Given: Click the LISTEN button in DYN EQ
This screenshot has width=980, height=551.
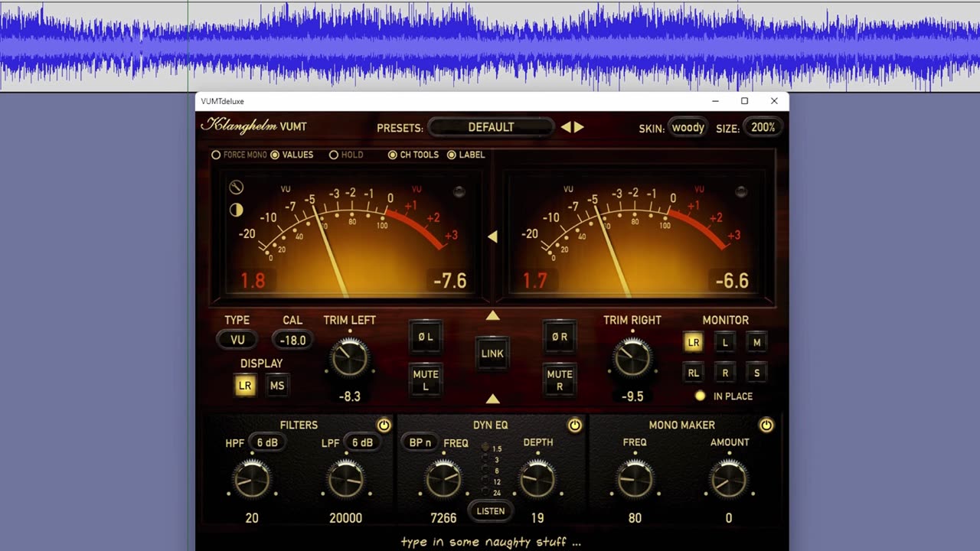Looking at the screenshot, I should click(x=491, y=511).
